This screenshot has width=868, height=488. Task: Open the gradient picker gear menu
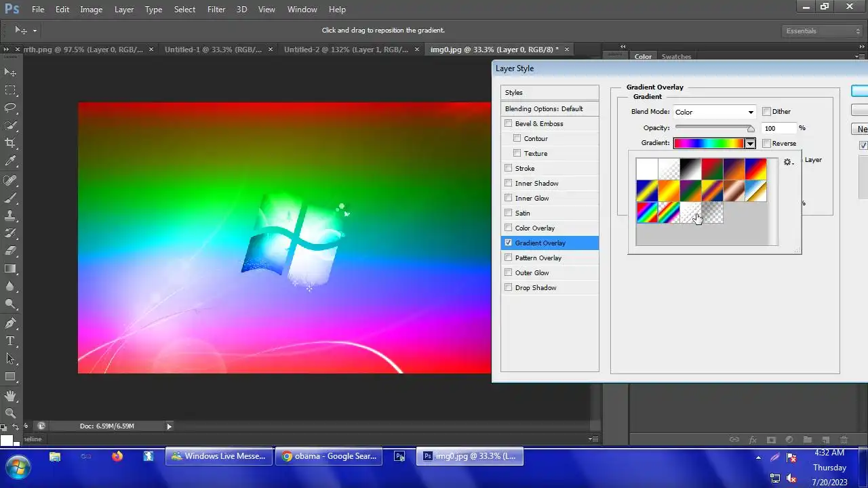pyautogui.click(x=788, y=163)
